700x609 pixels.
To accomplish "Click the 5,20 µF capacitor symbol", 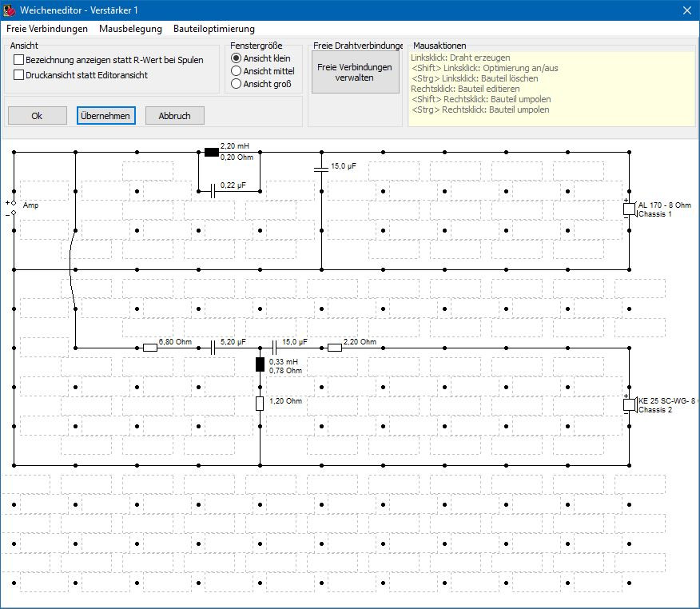I will click(213, 348).
